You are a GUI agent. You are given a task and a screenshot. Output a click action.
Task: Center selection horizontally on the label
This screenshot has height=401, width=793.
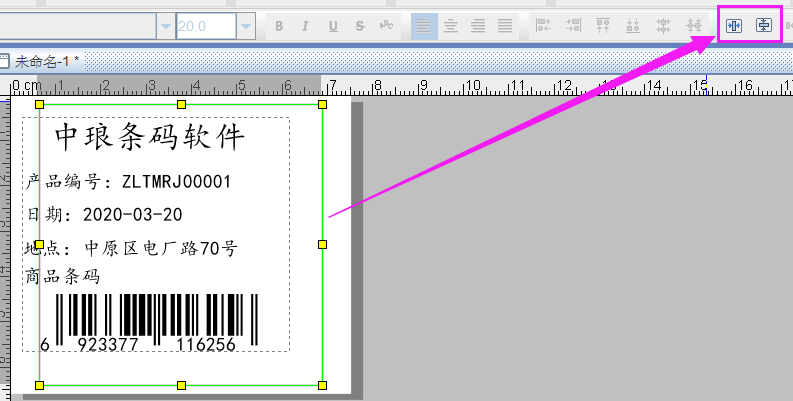point(734,25)
